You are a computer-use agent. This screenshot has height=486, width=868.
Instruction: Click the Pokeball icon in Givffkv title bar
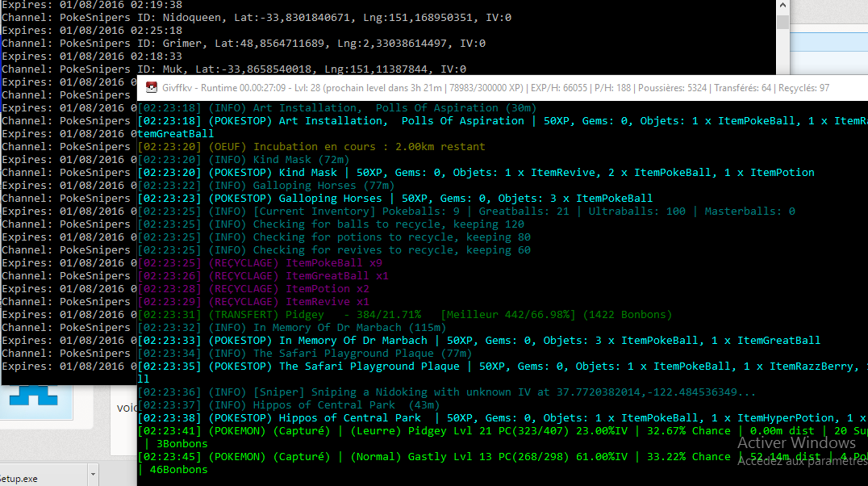click(151, 87)
